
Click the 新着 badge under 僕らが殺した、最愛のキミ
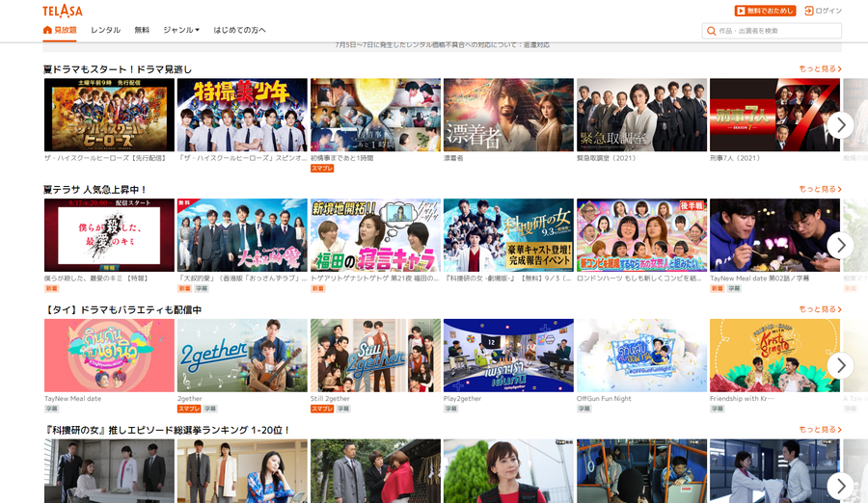click(x=51, y=288)
